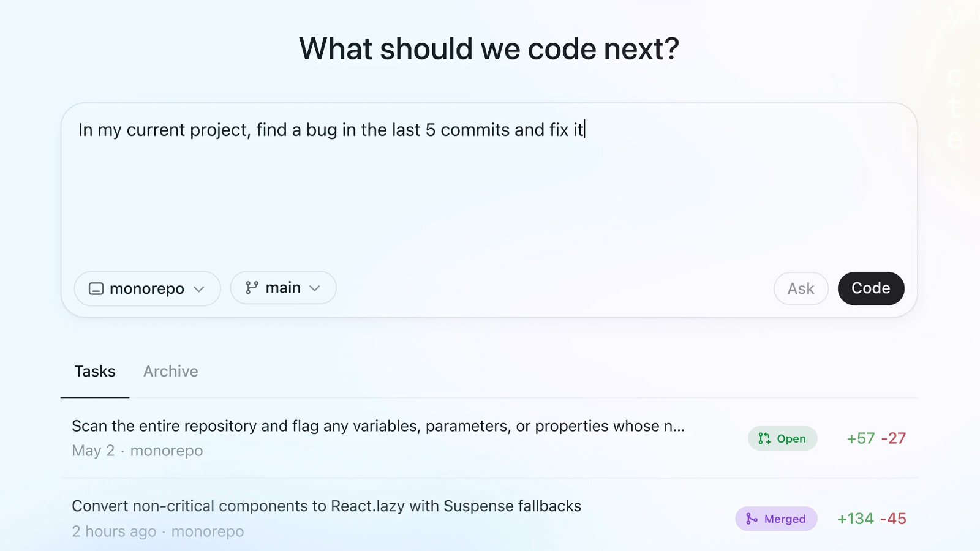Click the Open status badge
Image resolution: width=980 pixels, height=551 pixels.
(782, 438)
